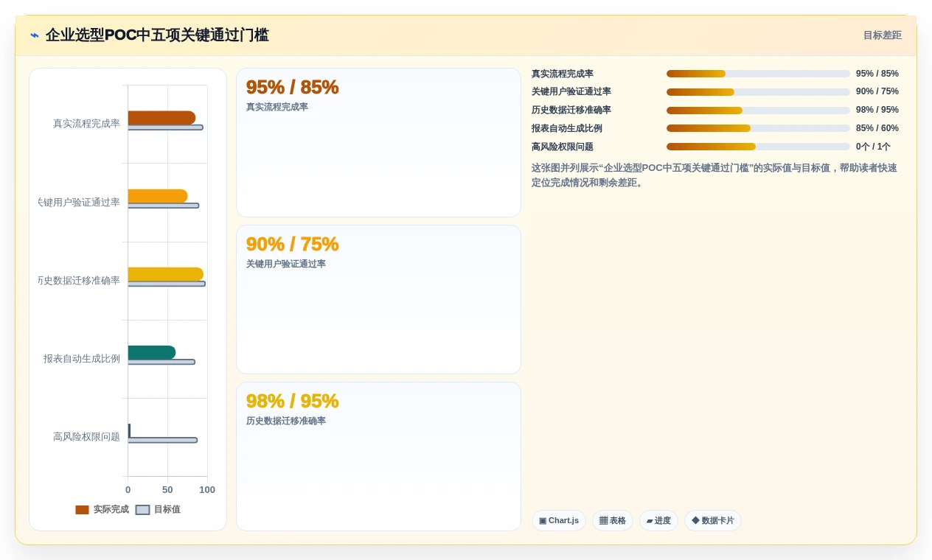Select the orange 关键用户验证通过率 actual bar in the chart
Screen dimensions: 932x560
click(158, 196)
